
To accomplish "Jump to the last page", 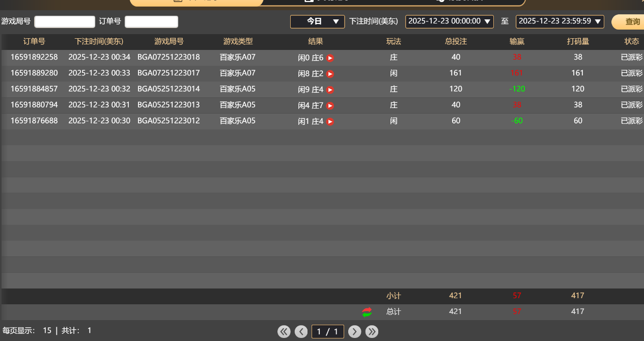I will click(x=372, y=332).
